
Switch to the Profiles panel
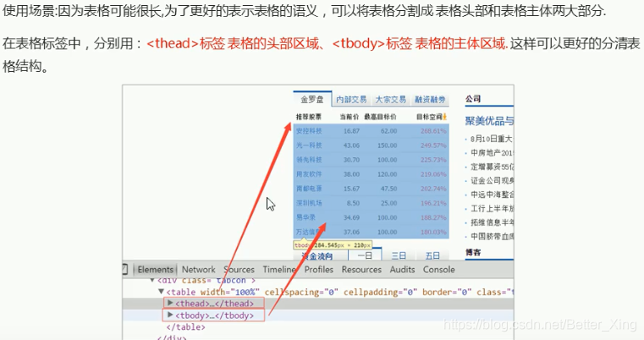pos(319,269)
